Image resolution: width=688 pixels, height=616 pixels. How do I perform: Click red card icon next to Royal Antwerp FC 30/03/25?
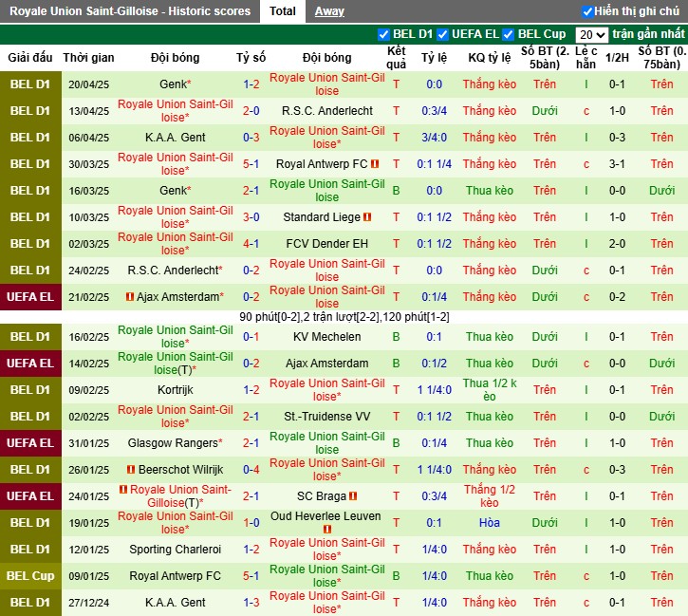click(375, 164)
